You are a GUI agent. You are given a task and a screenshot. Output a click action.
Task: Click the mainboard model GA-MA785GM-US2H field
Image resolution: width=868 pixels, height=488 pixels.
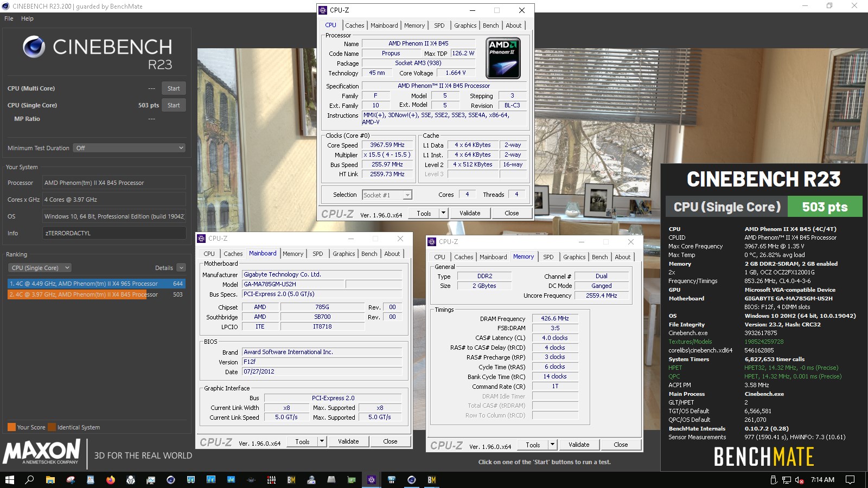293,284
